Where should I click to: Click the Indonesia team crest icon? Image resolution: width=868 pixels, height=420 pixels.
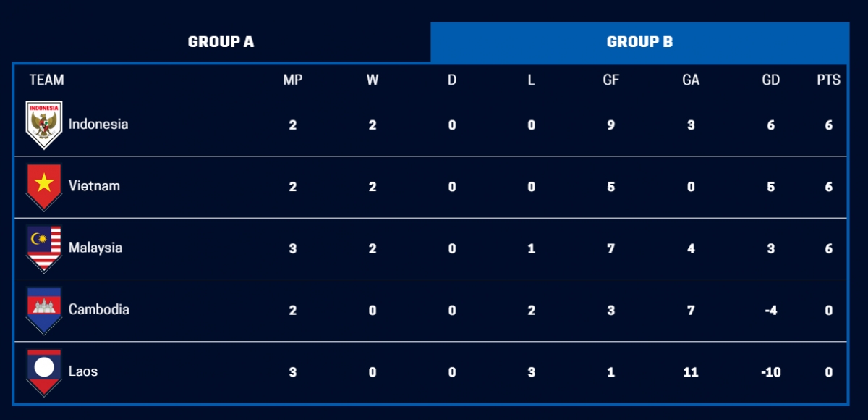pyautogui.click(x=44, y=125)
